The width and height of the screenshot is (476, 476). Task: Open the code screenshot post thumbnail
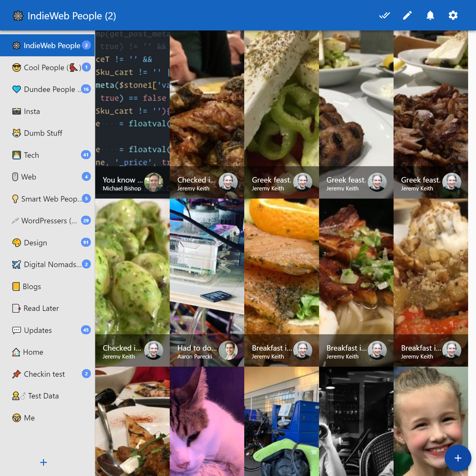click(132, 98)
